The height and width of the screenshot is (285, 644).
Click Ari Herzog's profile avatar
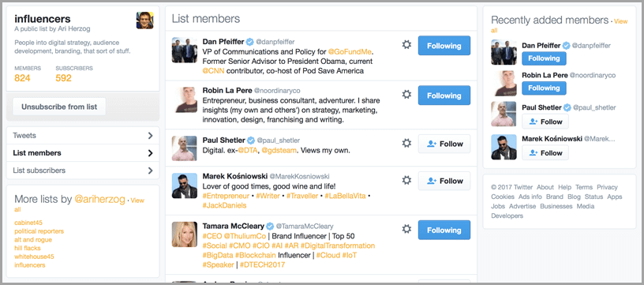pos(145,21)
